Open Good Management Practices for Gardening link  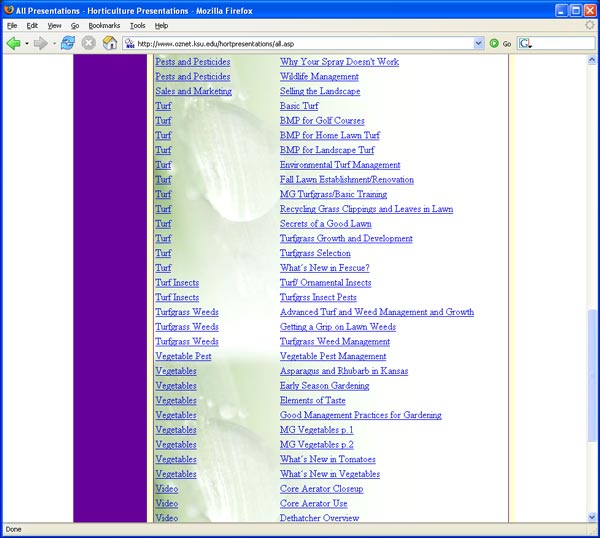[x=360, y=415]
